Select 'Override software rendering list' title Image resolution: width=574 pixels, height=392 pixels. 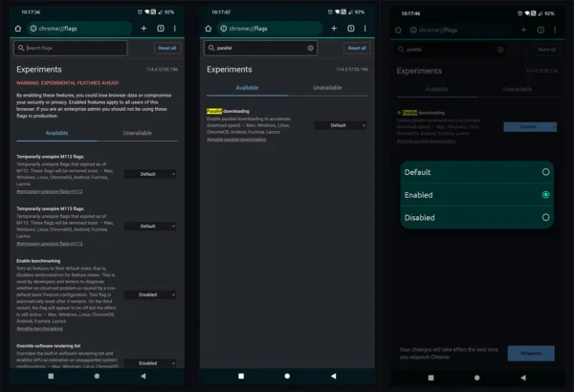49,346
